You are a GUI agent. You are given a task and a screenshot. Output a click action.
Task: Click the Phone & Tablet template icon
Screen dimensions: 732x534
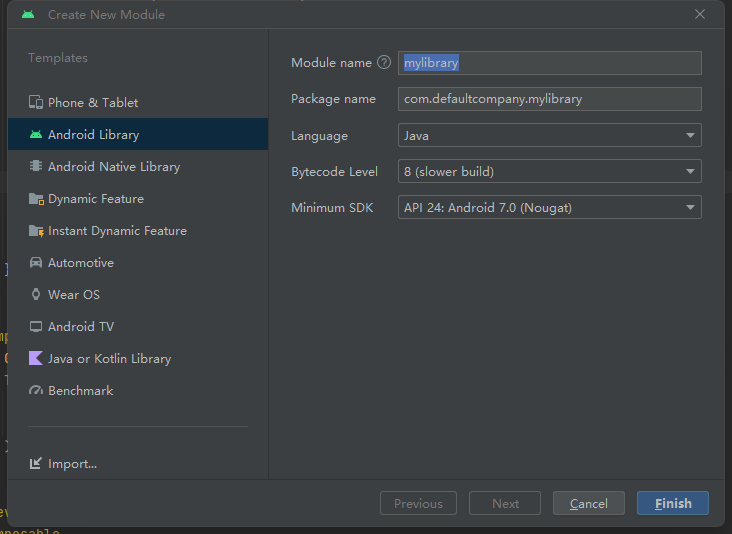(x=36, y=103)
